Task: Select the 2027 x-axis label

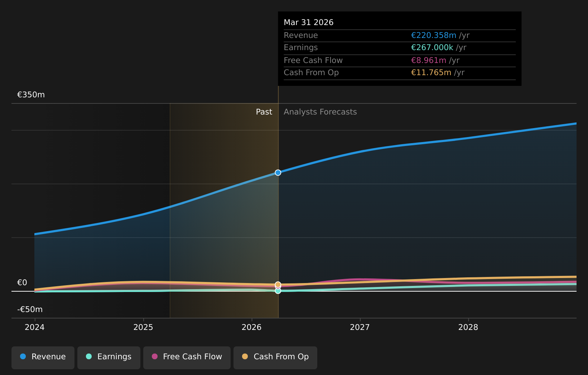Action: point(360,327)
